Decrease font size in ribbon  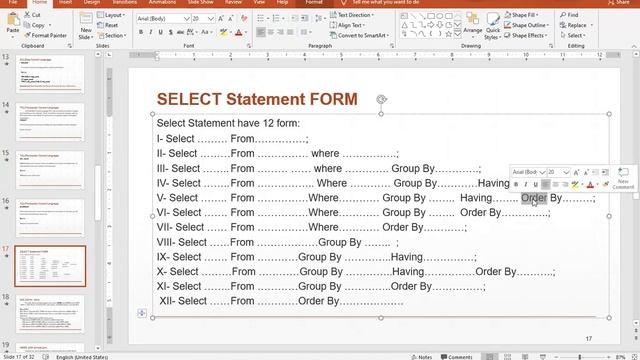tap(231, 19)
